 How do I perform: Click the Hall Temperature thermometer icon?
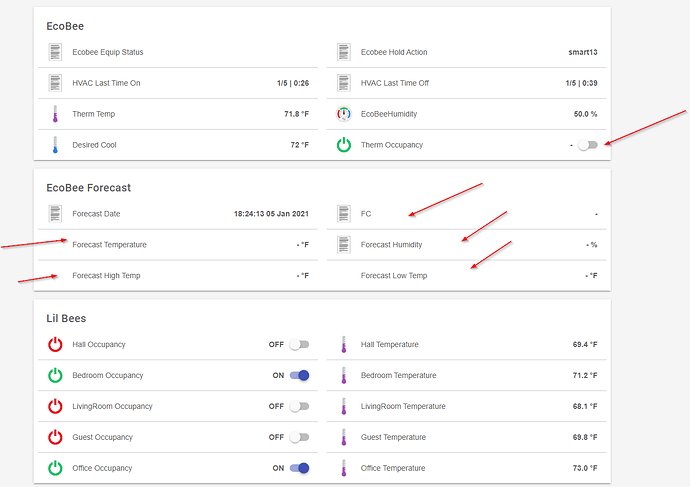pos(344,344)
